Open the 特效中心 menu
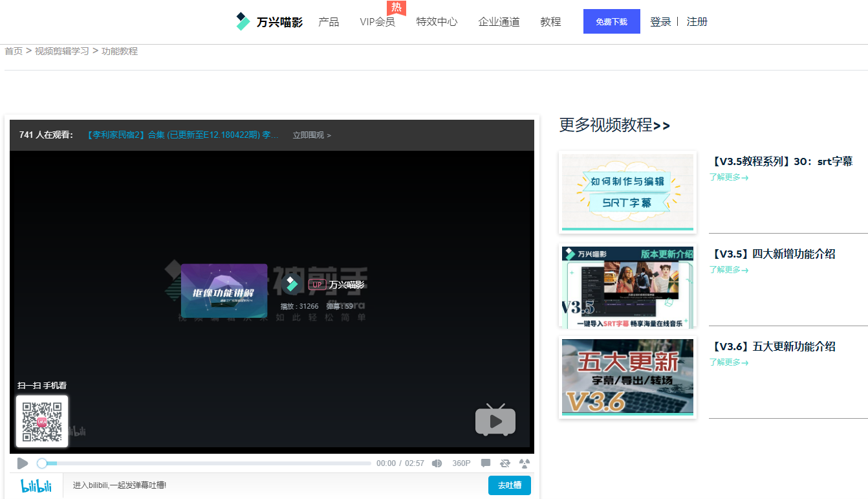868x499 pixels. coord(437,21)
